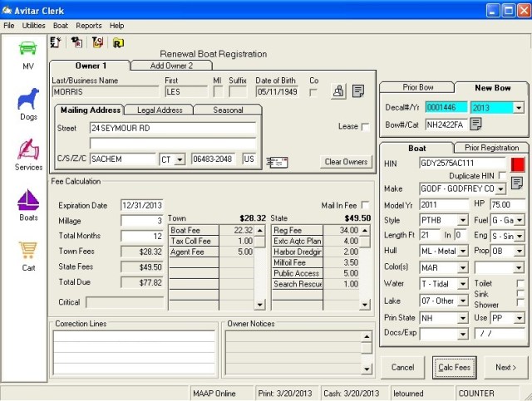Image resolution: width=532 pixels, height=401 pixels.
Task: Click the Clear Owners button
Action: click(x=346, y=162)
